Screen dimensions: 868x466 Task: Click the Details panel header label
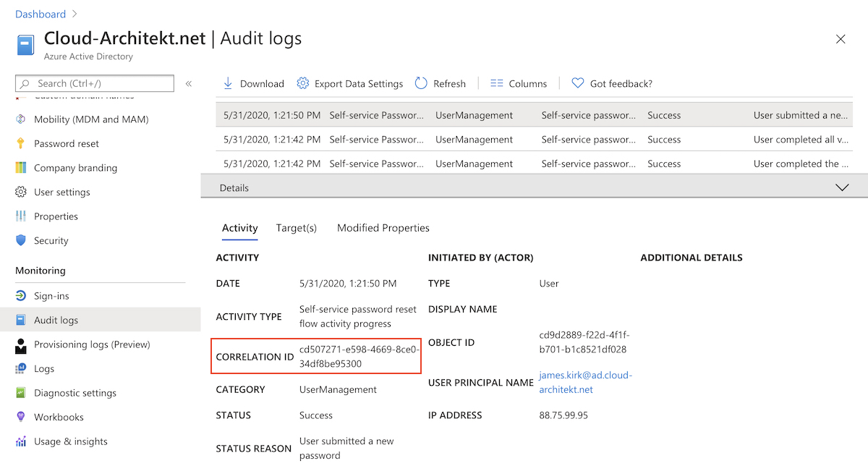pyautogui.click(x=234, y=187)
